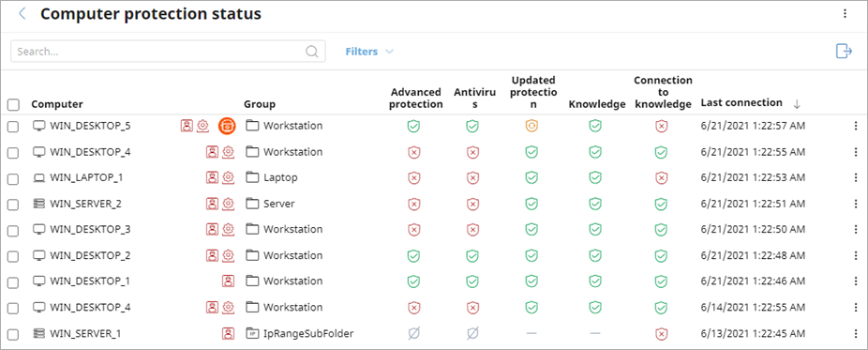The image size is (868, 350).
Task: Click the search magnifier icon
Action: pos(311,52)
